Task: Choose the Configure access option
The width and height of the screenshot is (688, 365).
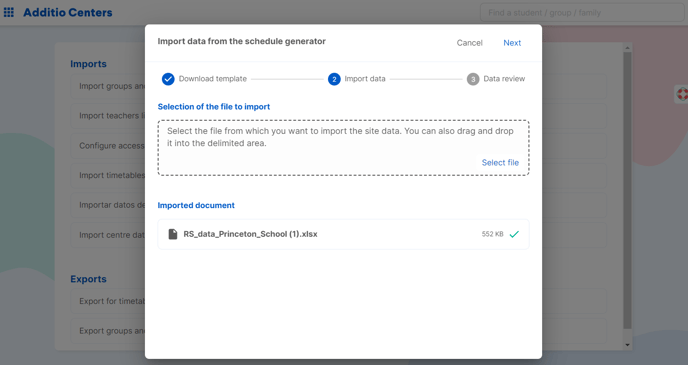Action: pos(108,146)
